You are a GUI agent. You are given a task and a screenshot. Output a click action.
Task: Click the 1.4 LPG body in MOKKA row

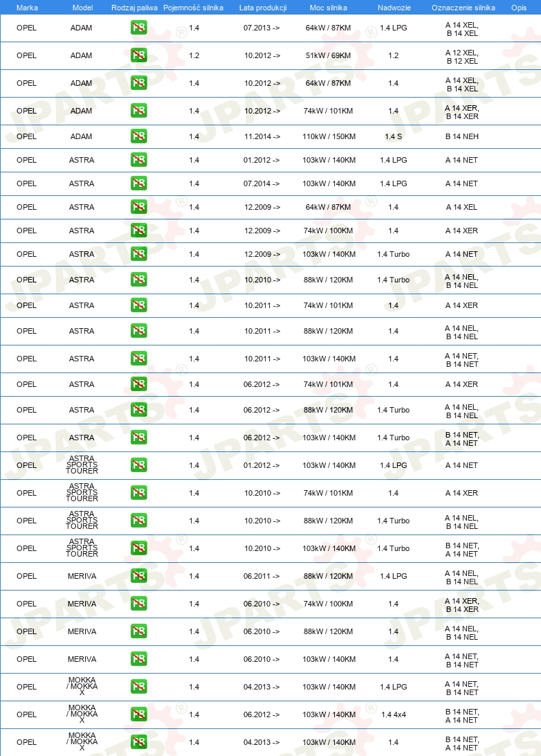click(x=394, y=687)
